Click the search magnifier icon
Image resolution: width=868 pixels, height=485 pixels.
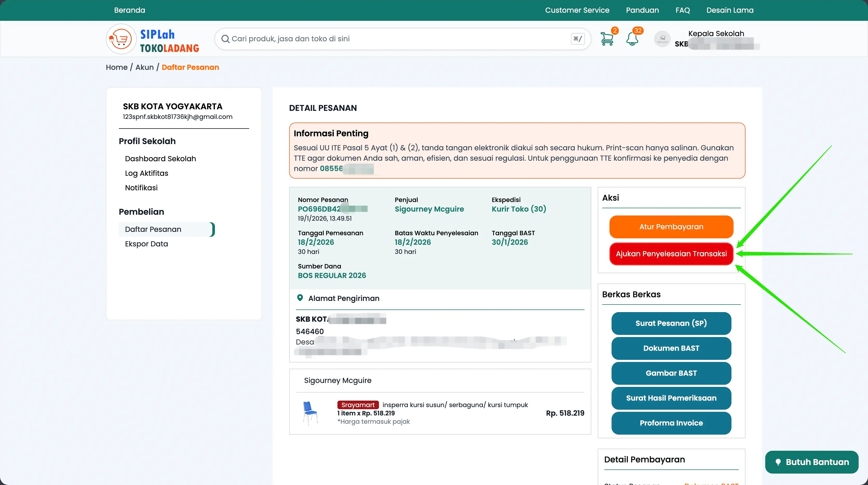[x=225, y=39]
